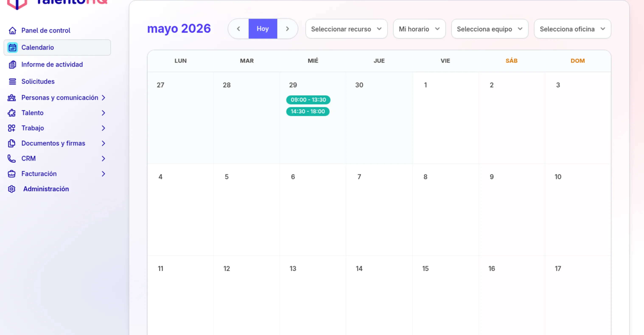Image resolution: width=644 pixels, height=335 pixels.
Task: Open the Selecciona oficina dropdown
Action: (x=572, y=29)
